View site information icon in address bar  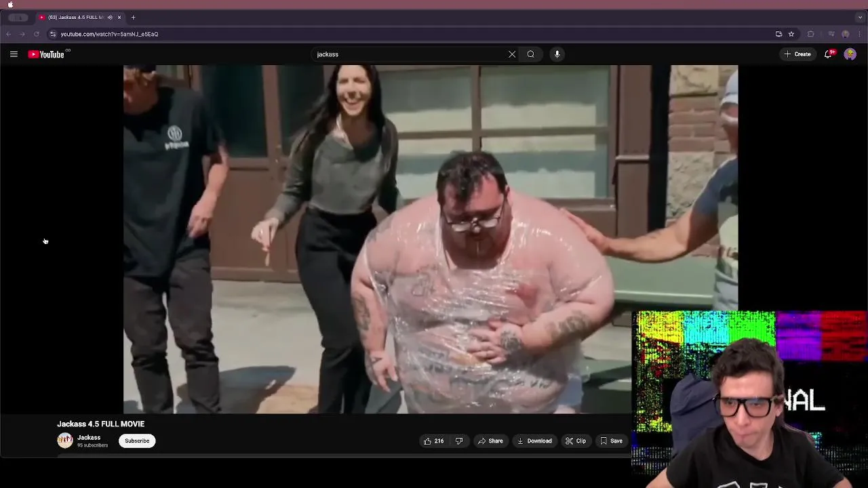[x=53, y=34]
